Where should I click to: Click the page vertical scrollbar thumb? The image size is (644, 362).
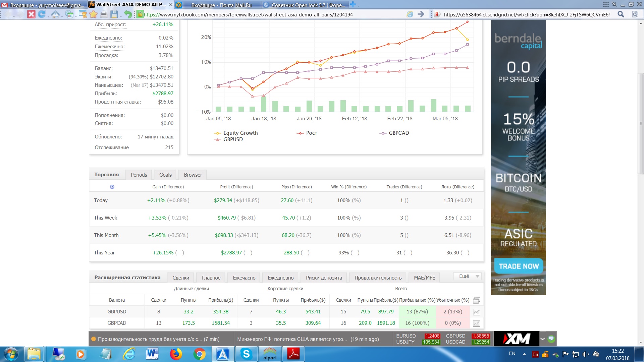pos(641,123)
